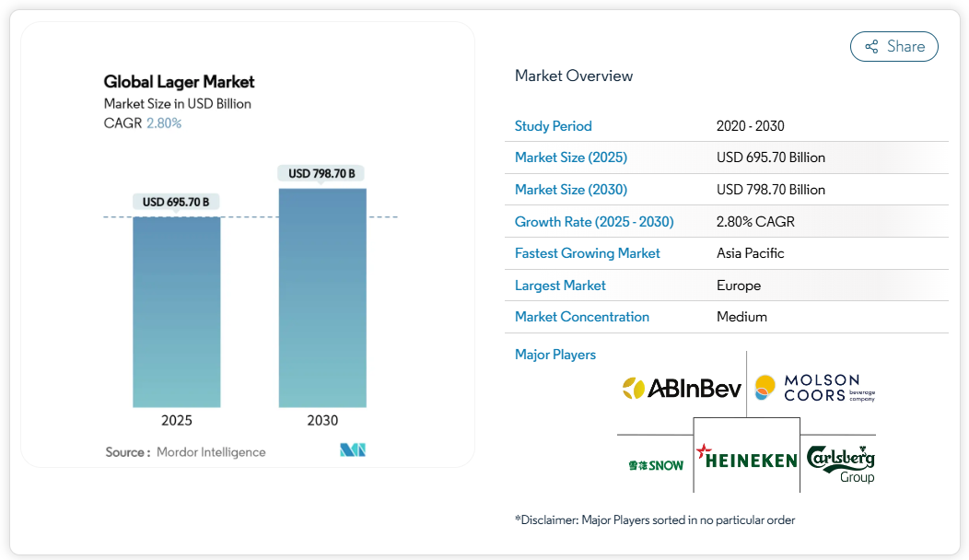The height and width of the screenshot is (560, 969).
Task: Click the CAGR 2.80% value in chart
Action: (164, 122)
